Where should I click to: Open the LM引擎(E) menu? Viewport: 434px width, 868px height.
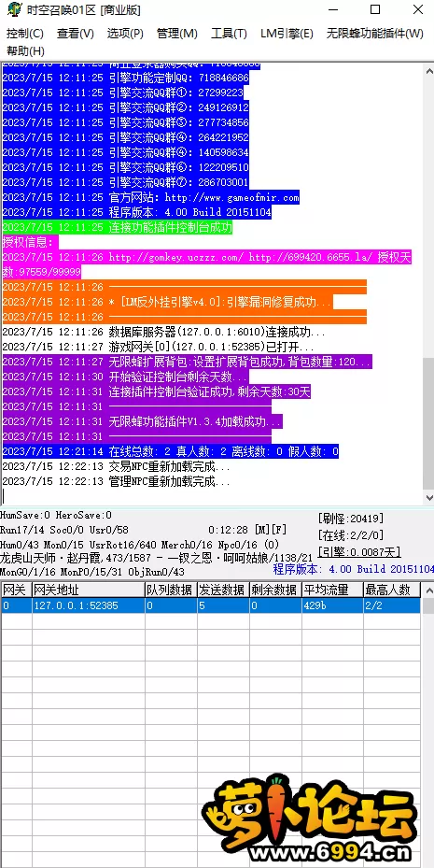(x=287, y=34)
